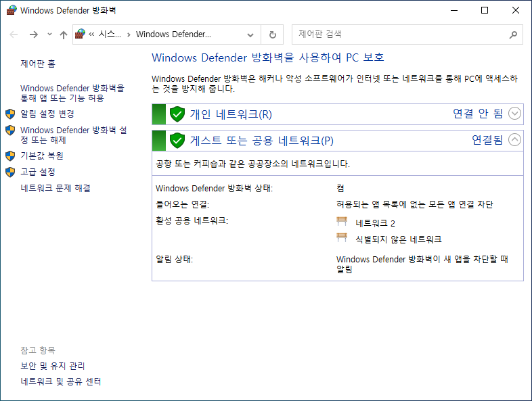The image size is (532, 401).
Task: Click the 연결됨 status text
Action: (x=487, y=140)
